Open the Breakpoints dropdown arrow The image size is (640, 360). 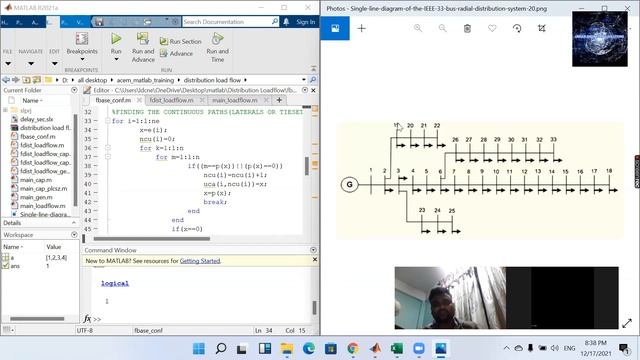point(82,60)
